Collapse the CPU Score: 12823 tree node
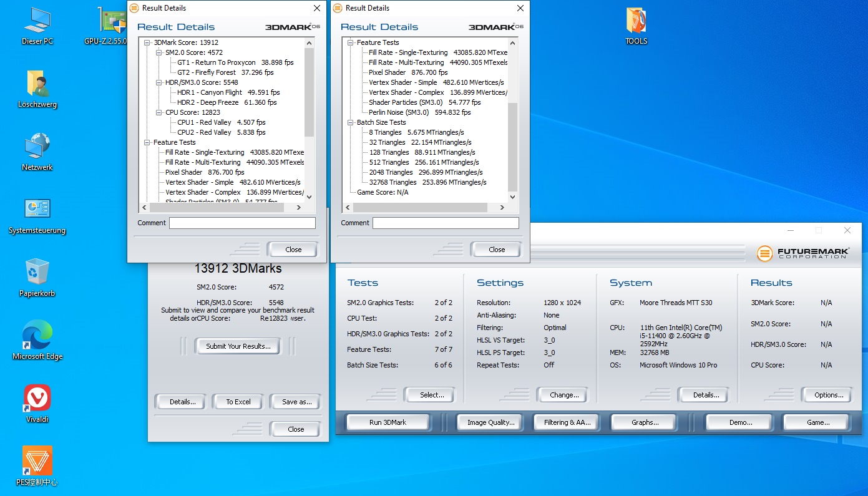Image resolution: width=868 pixels, height=496 pixels. (159, 112)
